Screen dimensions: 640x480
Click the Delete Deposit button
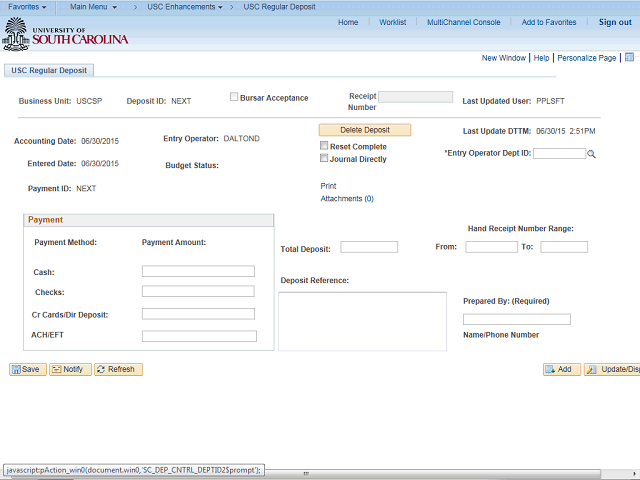coord(365,130)
